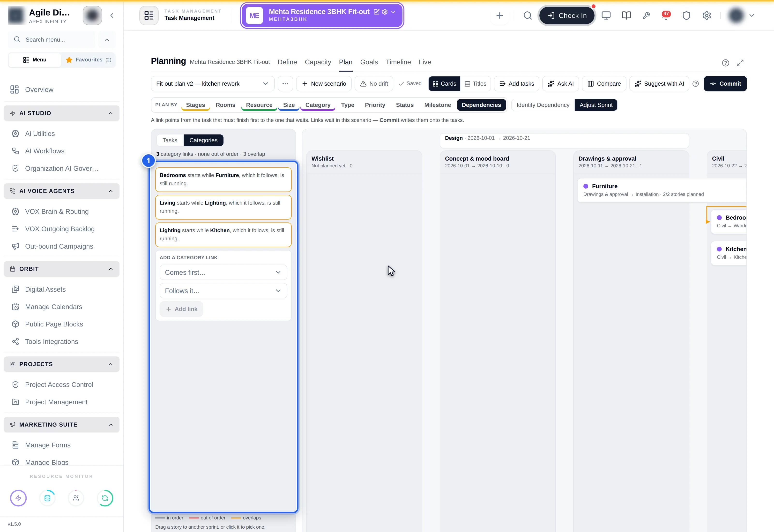Open the monitor display icon
Image resolution: width=774 pixels, height=532 pixels.
[606, 15]
